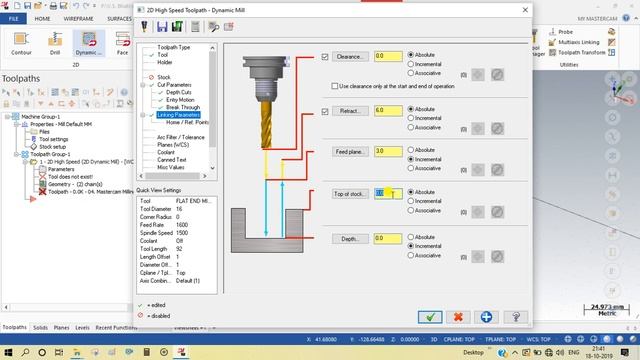
Task: Switch to WIREFRAME ribbon tab
Action: (78, 19)
